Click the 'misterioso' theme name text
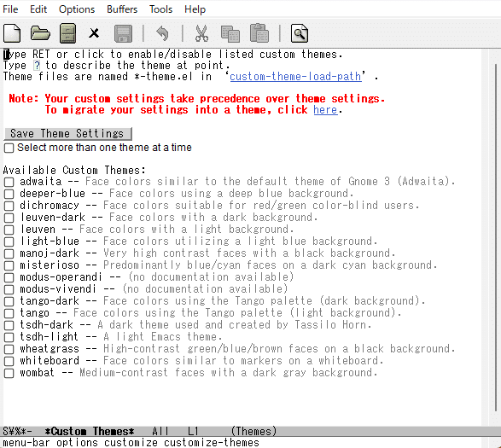 coord(50,265)
